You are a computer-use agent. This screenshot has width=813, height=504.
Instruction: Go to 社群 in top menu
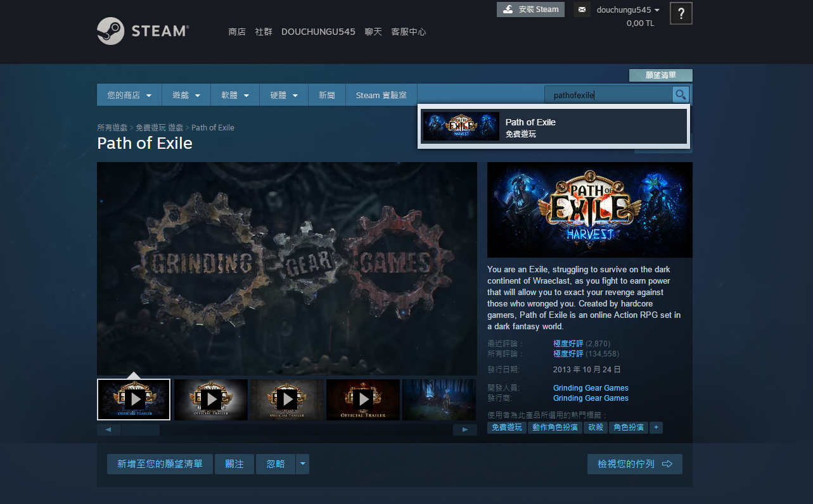(x=264, y=32)
